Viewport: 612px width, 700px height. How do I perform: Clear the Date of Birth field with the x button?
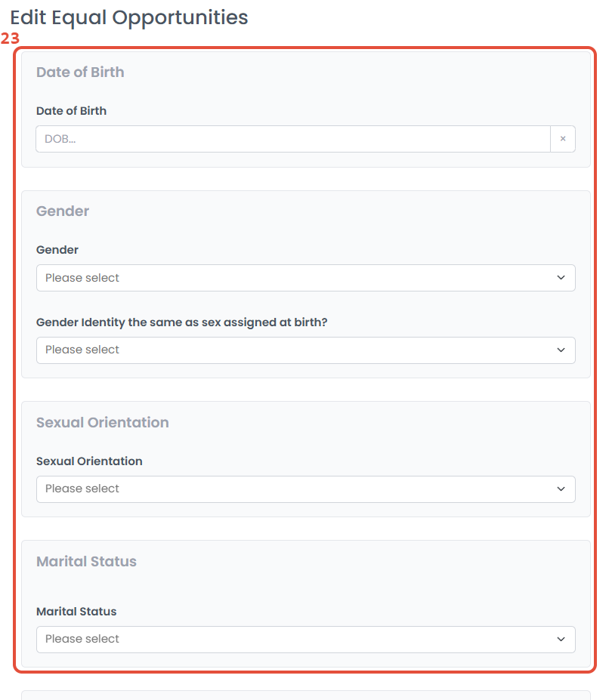click(x=563, y=139)
